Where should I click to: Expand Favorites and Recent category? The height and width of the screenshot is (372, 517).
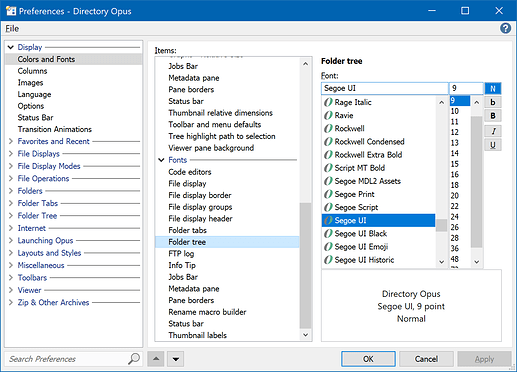11,141
